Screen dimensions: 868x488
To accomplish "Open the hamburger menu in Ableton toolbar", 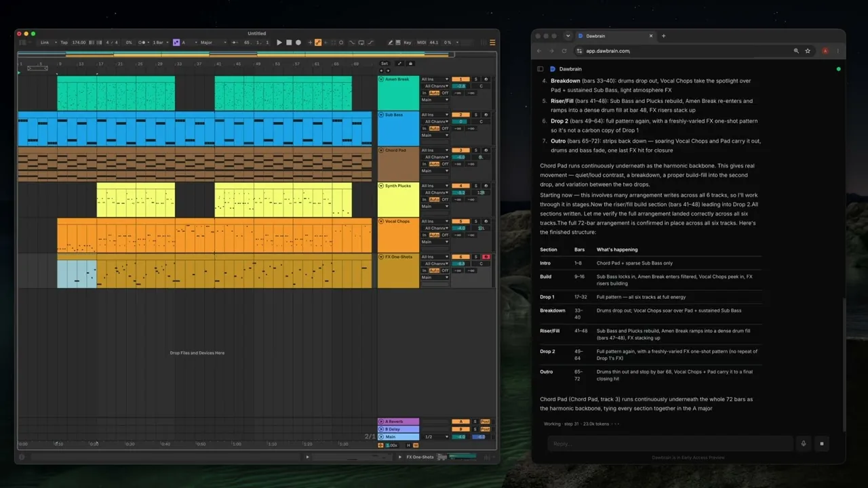I will coord(492,42).
